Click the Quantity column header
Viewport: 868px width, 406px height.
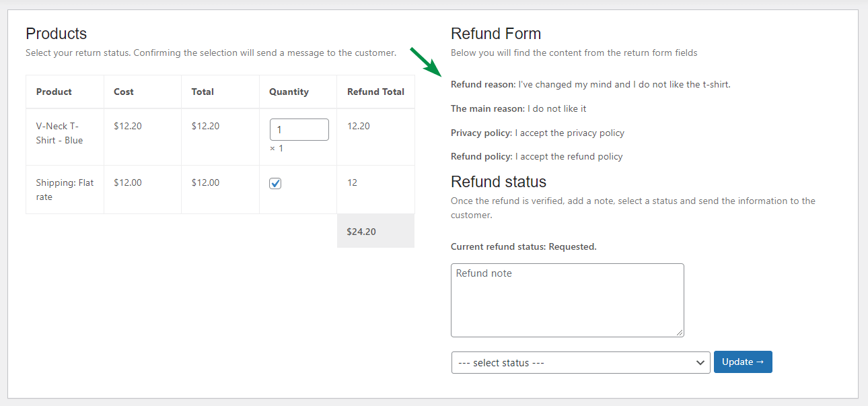(x=289, y=92)
